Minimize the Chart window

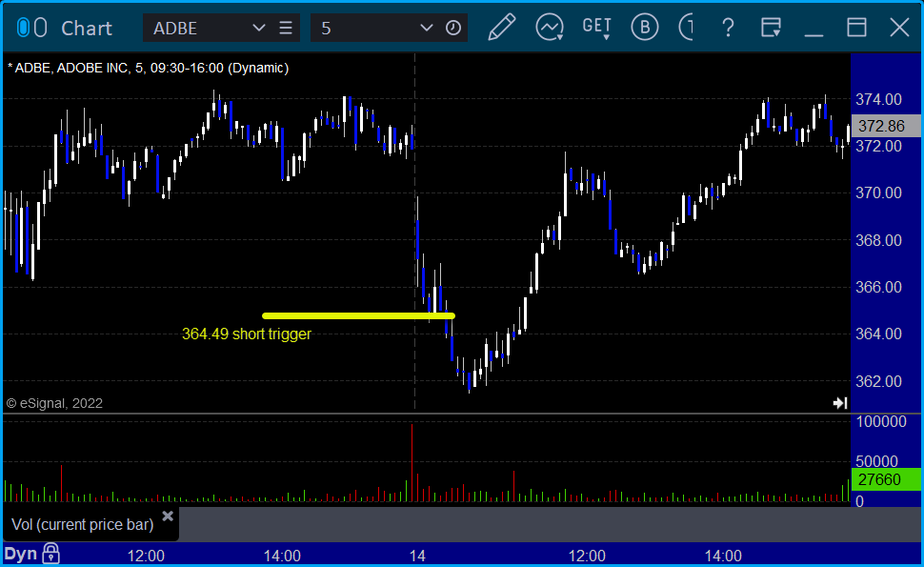[814, 34]
